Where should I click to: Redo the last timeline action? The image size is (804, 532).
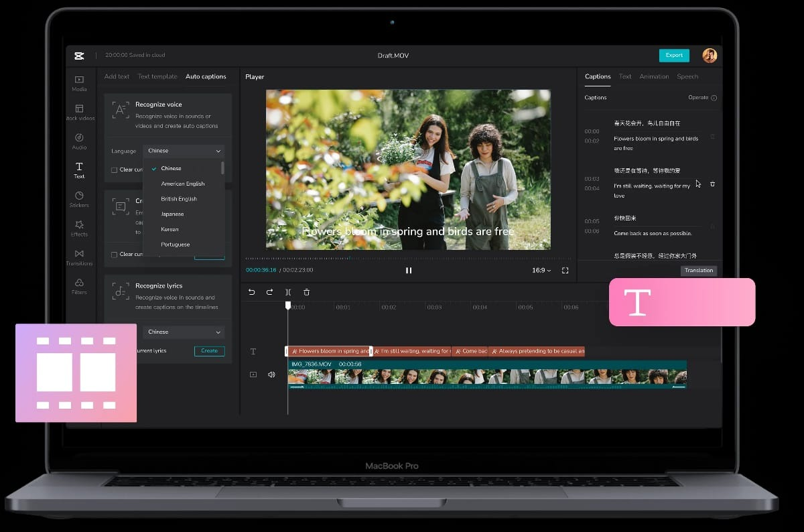coord(269,292)
